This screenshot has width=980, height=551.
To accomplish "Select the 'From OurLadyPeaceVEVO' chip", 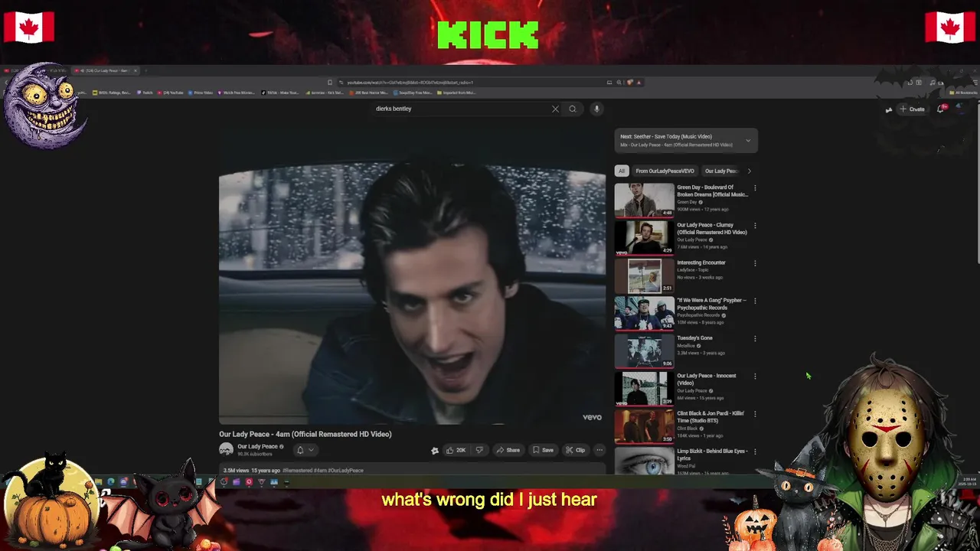I will click(x=665, y=171).
